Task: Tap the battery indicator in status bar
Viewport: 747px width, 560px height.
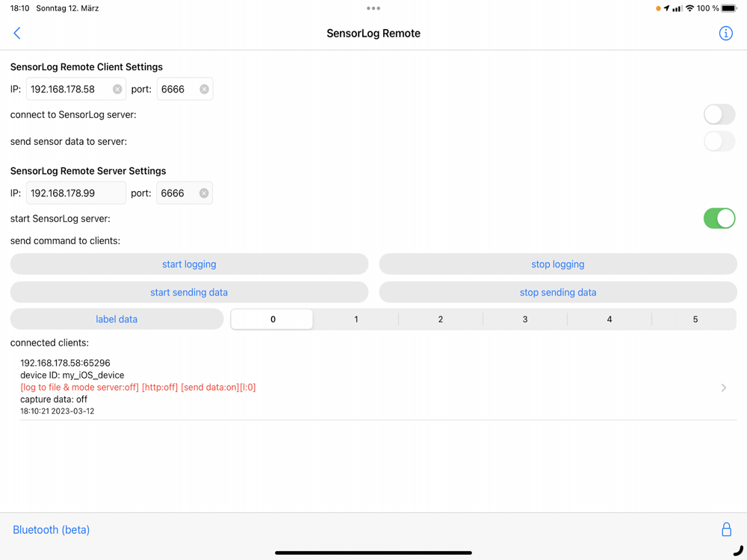Action: pyautogui.click(x=729, y=8)
